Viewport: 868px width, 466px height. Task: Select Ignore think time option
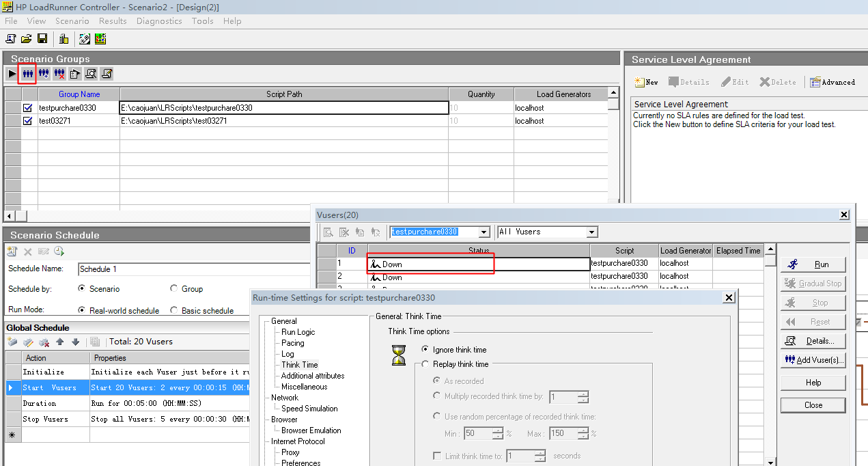click(x=425, y=350)
